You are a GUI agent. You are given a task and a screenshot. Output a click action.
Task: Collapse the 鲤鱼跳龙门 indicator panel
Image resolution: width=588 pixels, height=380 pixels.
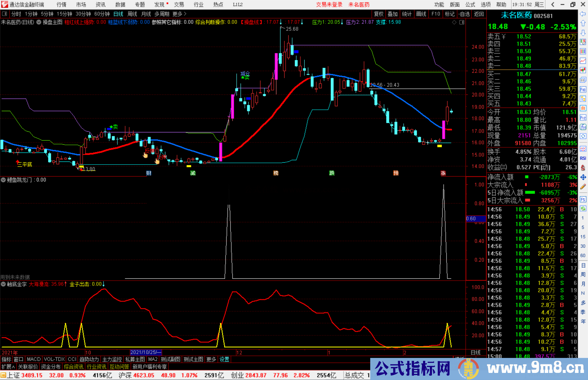pos(4,180)
